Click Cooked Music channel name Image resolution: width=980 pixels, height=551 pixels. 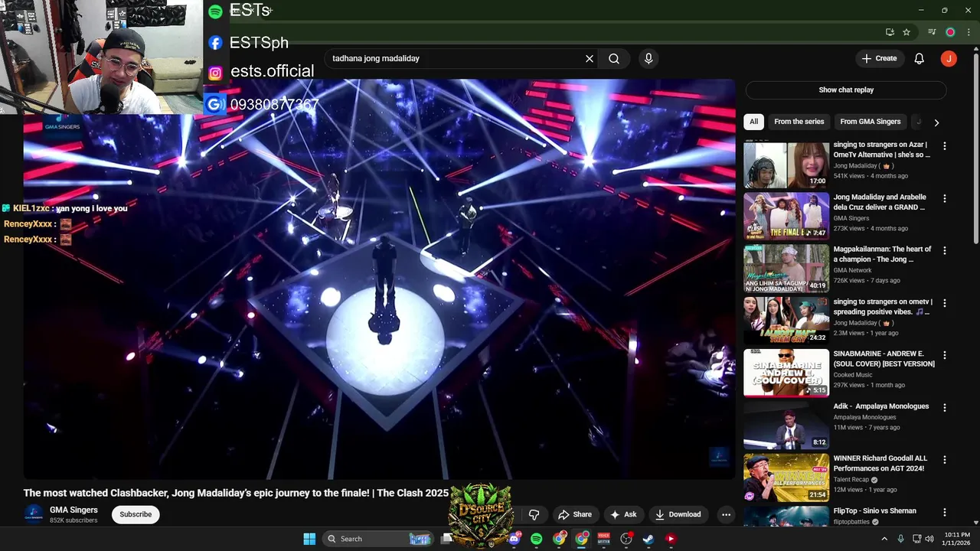853,375
